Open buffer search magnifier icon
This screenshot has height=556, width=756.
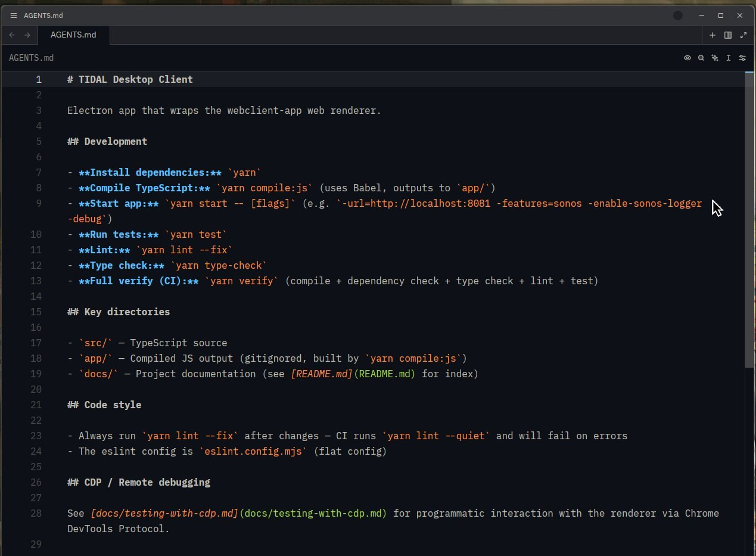pyautogui.click(x=701, y=58)
